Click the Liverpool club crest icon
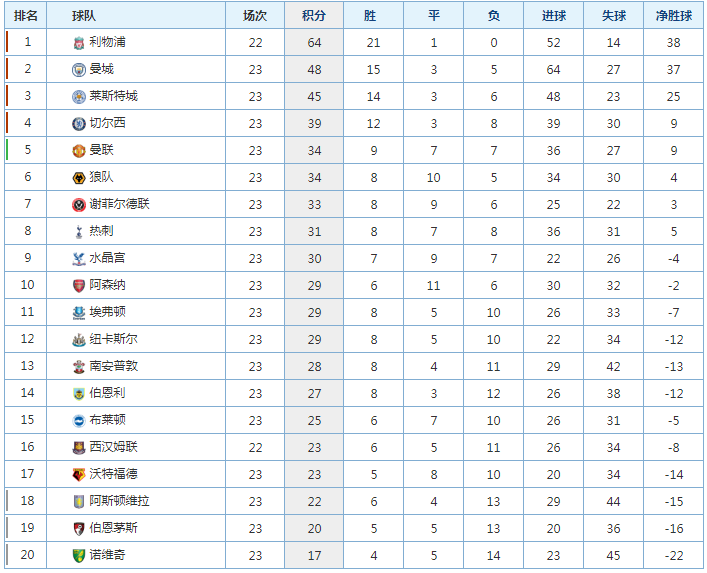The image size is (707, 573). click(79, 43)
